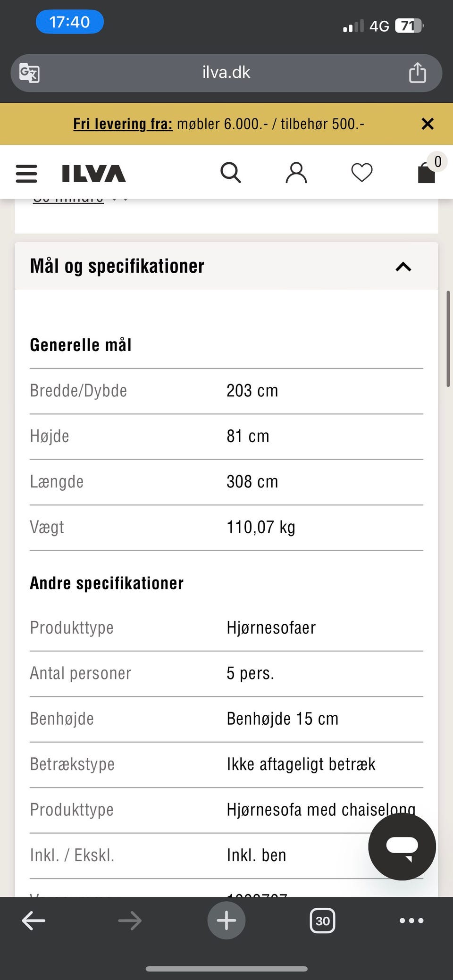This screenshot has height=980, width=453.
Task: Open the account profile icon
Action: (296, 173)
